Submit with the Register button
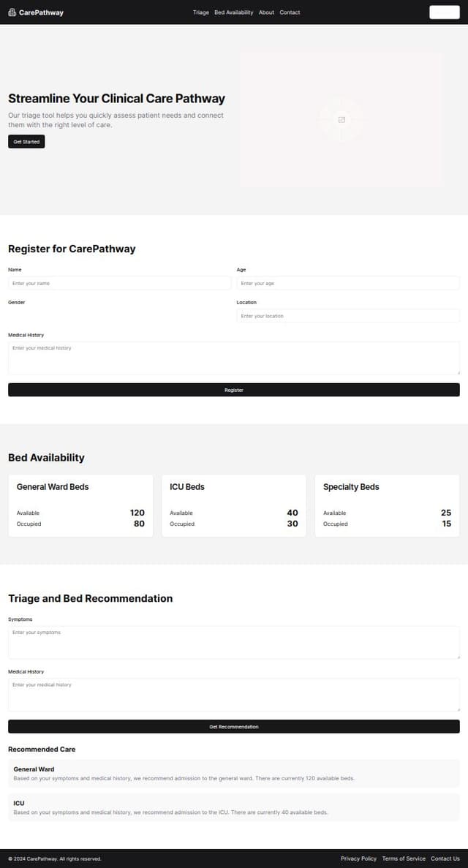The width and height of the screenshot is (468, 868). 234,390
